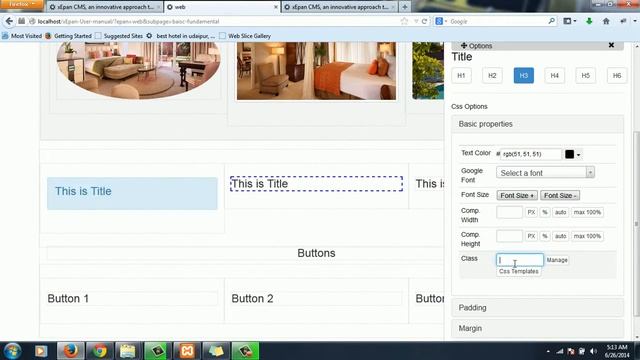640x360 pixels.
Task: Click the Comp. Height input field
Action: click(509, 236)
